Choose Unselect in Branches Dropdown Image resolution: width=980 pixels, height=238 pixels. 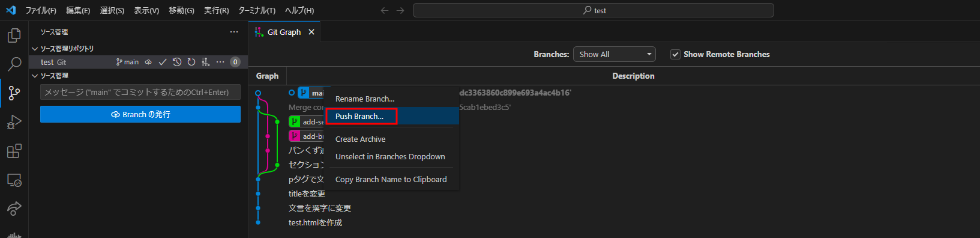pyautogui.click(x=391, y=156)
